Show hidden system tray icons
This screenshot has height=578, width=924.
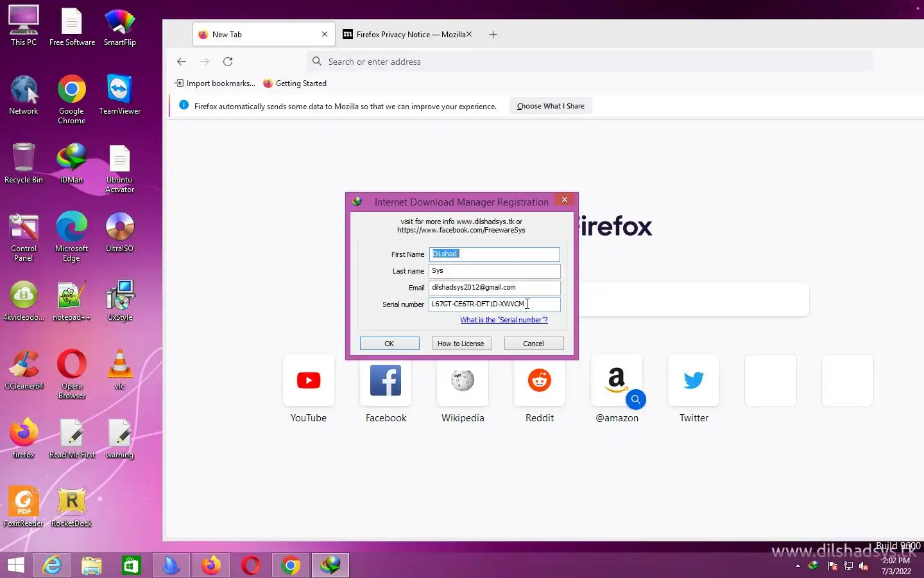798,566
